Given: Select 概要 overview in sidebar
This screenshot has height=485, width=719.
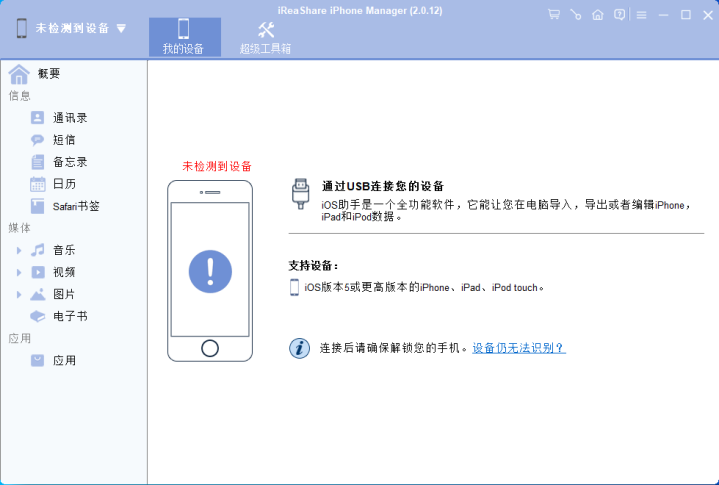Looking at the screenshot, I should pyautogui.click(x=49, y=73).
